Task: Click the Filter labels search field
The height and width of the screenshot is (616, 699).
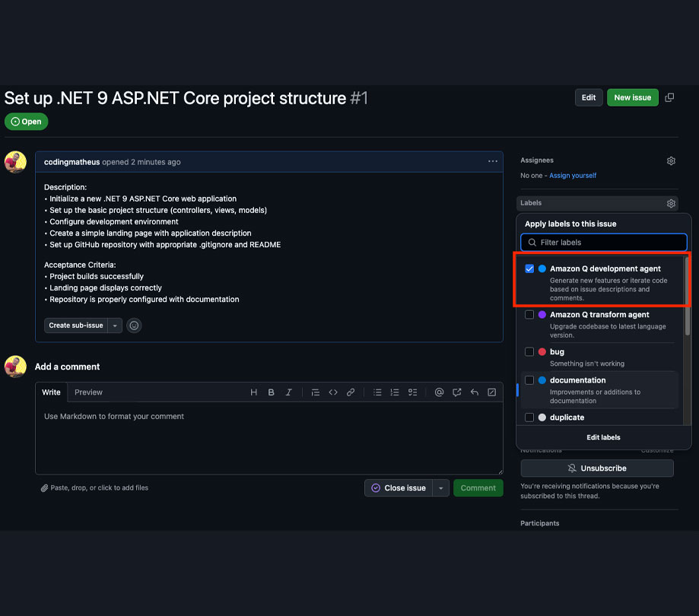Action: tap(604, 243)
